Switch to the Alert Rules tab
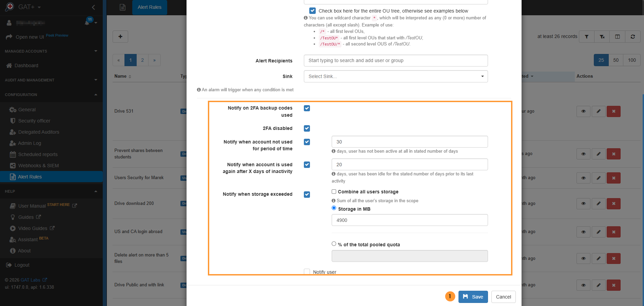The height and width of the screenshot is (306, 644). 150,7
